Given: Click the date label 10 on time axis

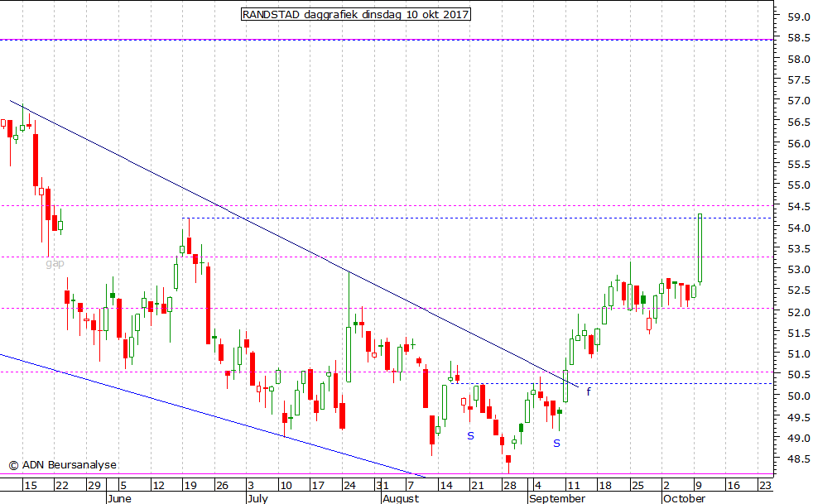Looking at the screenshot, I should point(286,486).
